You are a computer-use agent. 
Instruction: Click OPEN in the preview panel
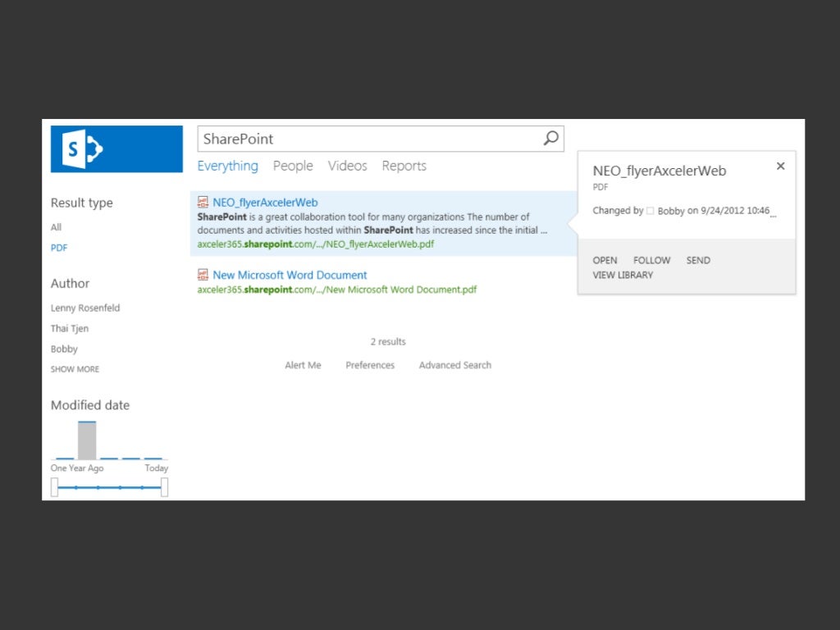pyautogui.click(x=605, y=260)
